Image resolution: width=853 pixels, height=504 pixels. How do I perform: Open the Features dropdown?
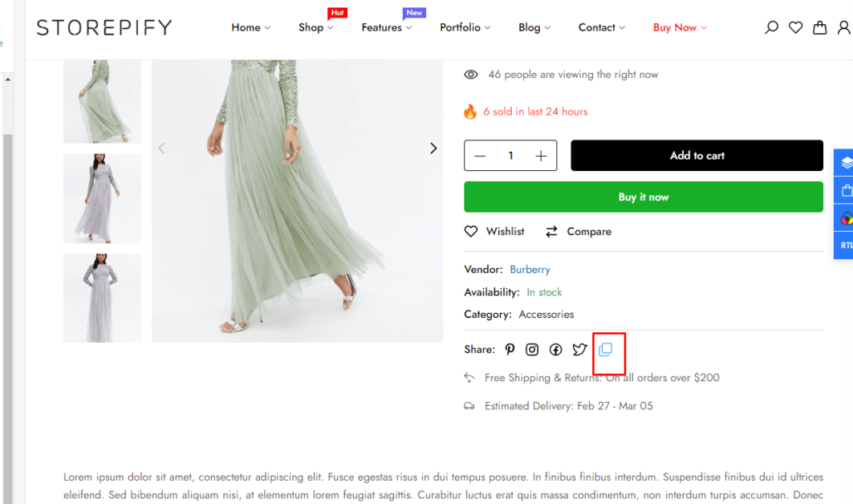point(382,27)
